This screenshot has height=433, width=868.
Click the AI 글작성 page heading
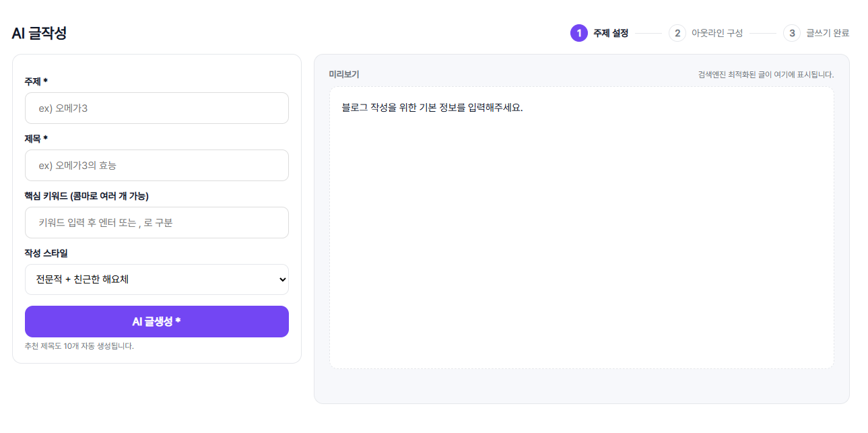point(39,33)
